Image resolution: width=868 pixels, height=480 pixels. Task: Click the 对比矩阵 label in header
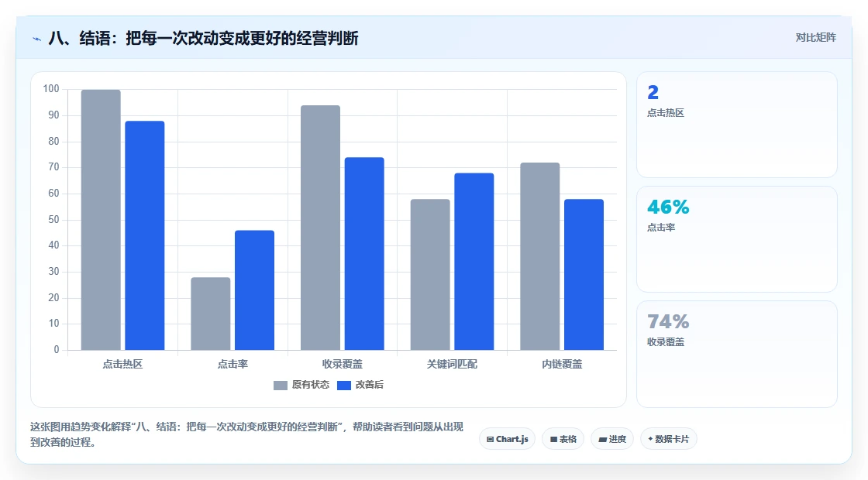point(815,38)
